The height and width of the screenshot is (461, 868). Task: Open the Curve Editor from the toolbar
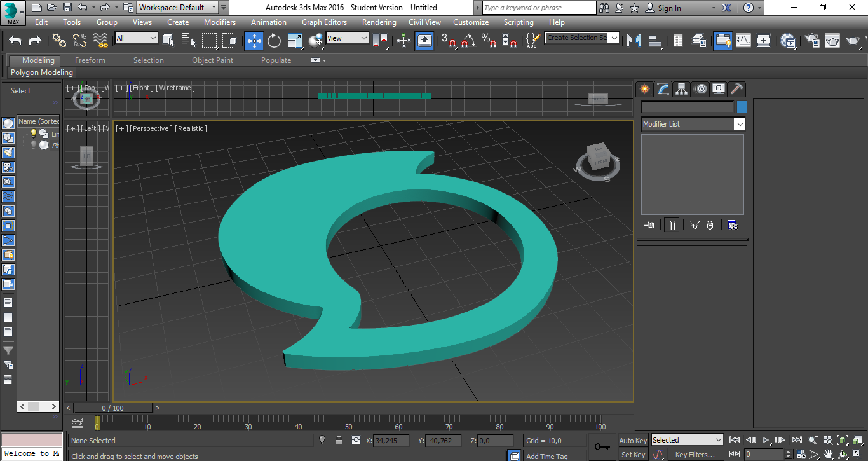(743, 41)
